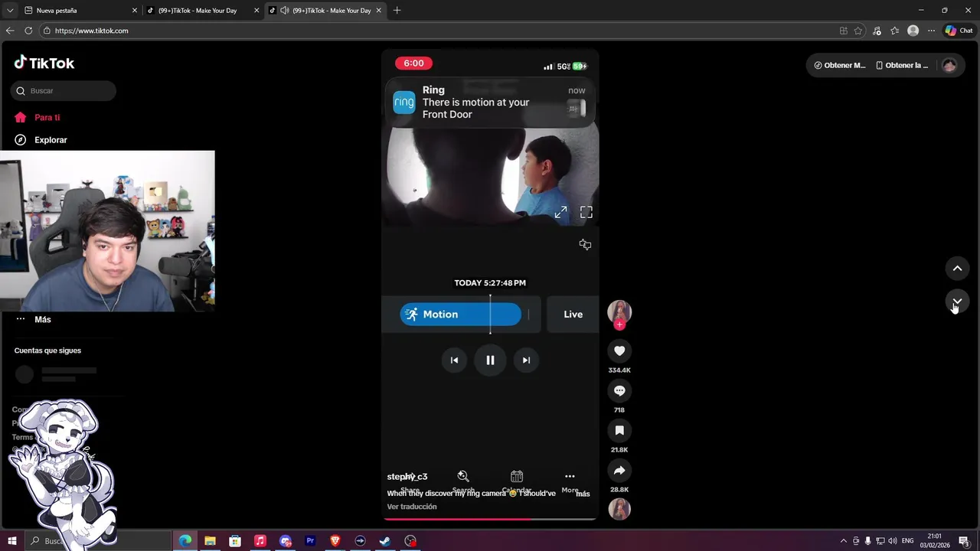Open Steam from the taskbar
The image size is (980, 551).
[x=385, y=541]
